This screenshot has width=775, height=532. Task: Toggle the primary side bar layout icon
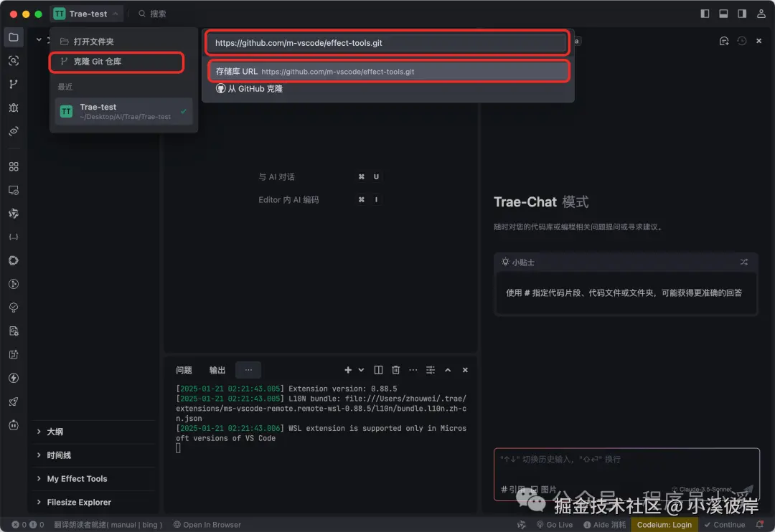[x=705, y=14]
